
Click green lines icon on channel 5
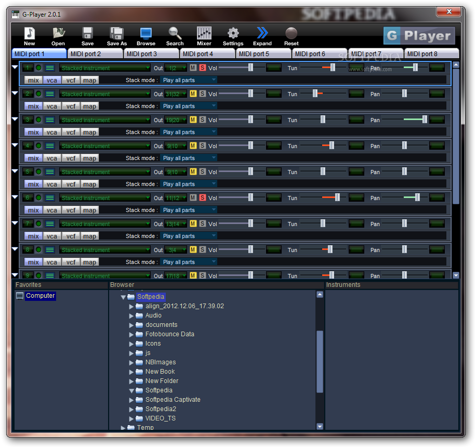coord(50,172)
